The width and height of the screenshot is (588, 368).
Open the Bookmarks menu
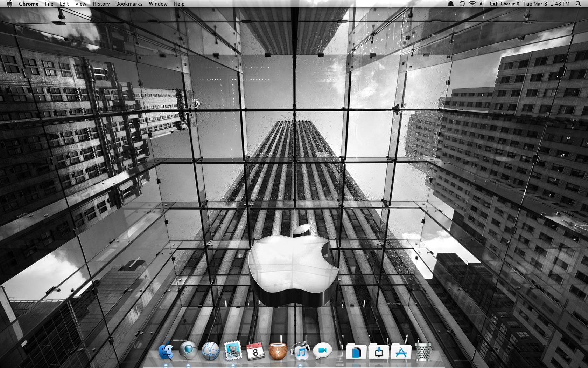[x=129, y=4]
